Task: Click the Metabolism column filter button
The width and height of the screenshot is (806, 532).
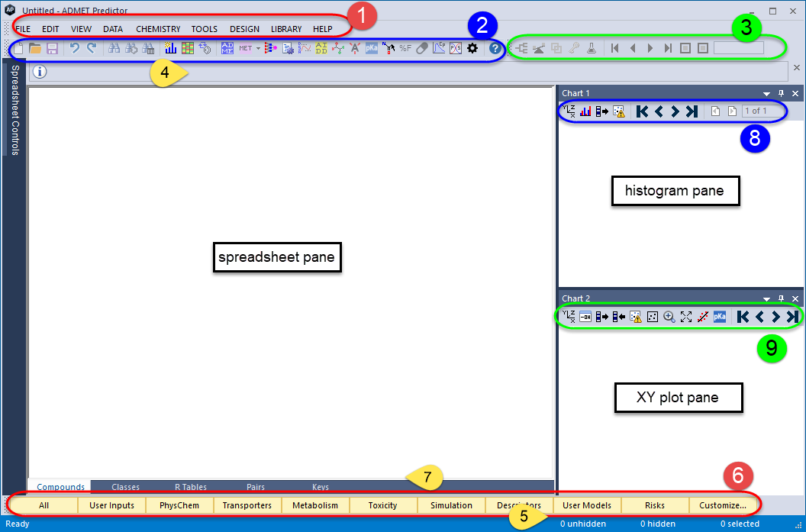Action: (315, 505)
